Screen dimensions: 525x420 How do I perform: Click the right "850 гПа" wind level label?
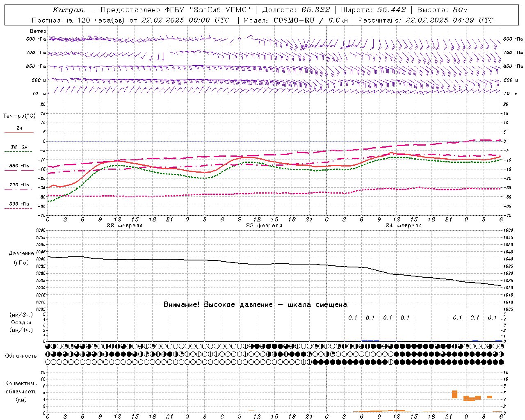tap(513, 66)
